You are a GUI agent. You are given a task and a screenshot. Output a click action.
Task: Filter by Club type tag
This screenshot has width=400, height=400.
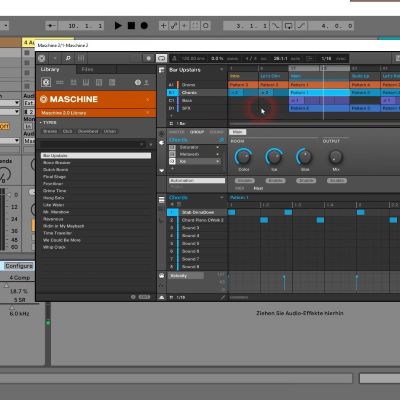tap(67, 131)
